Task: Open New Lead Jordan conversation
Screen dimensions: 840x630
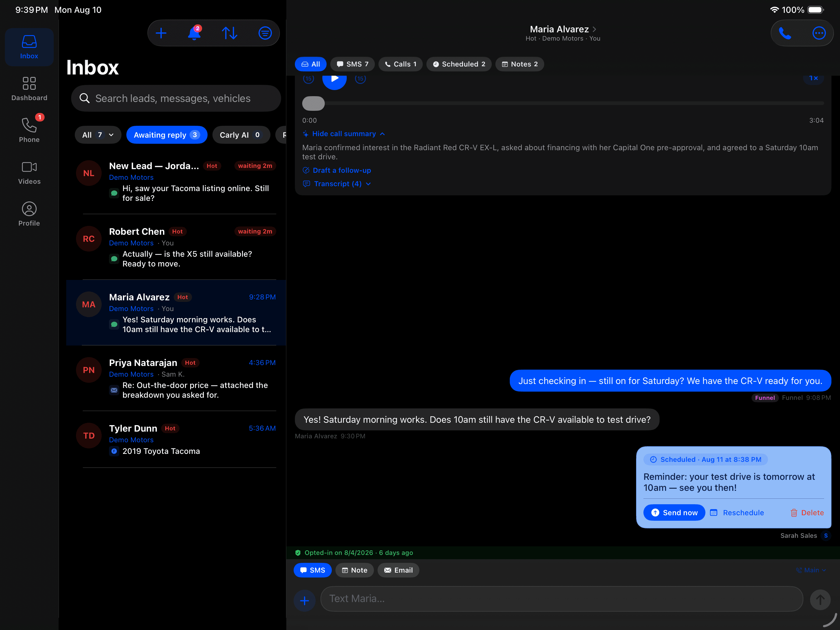Action: tap(176, 182)
